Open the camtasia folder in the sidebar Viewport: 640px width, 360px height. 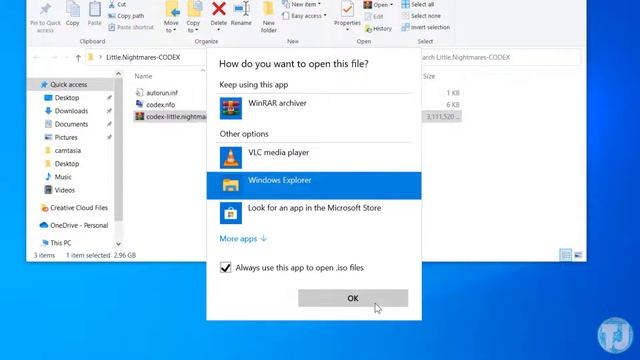[68, 151]
